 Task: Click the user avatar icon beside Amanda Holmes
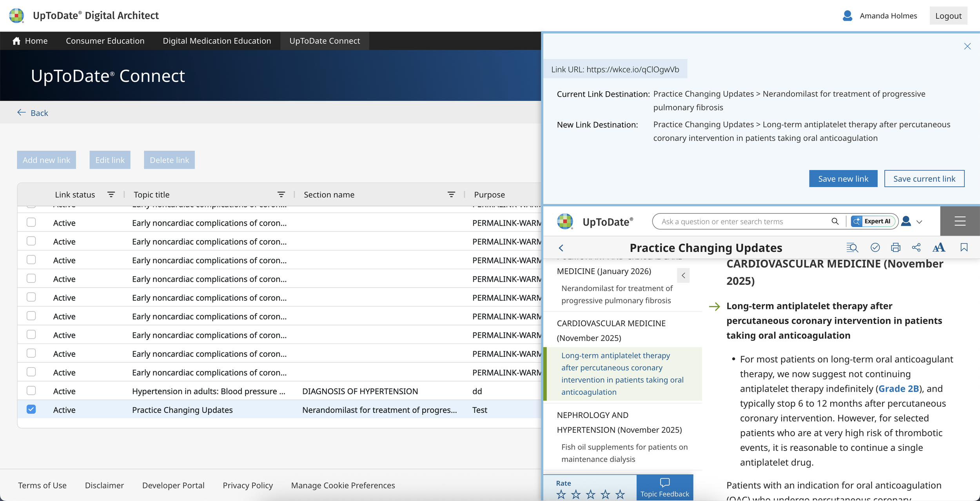tap(847, 16)
